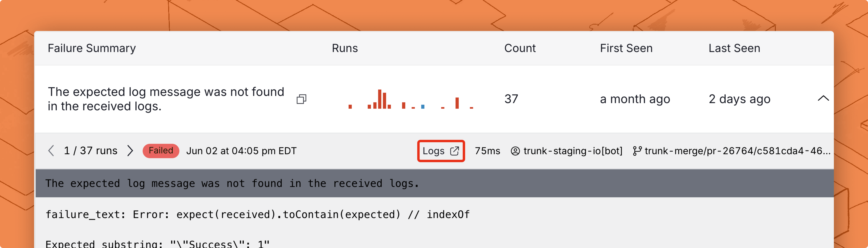Select the Failed status badge
Image resolution: width=868 pixels, height=248 pixels.
click(x=161, y=151)
